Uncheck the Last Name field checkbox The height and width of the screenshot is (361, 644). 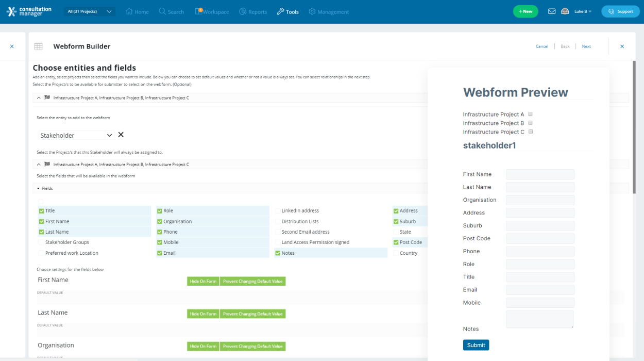pos(41,232)
